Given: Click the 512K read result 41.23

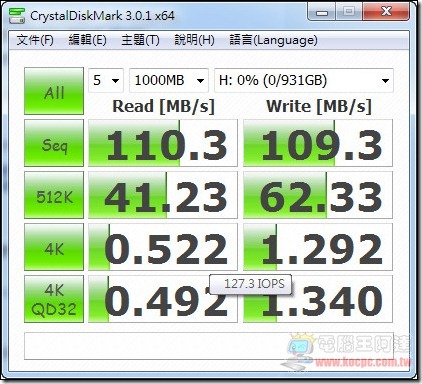Looking at the screenshot, I should [163, 195].
